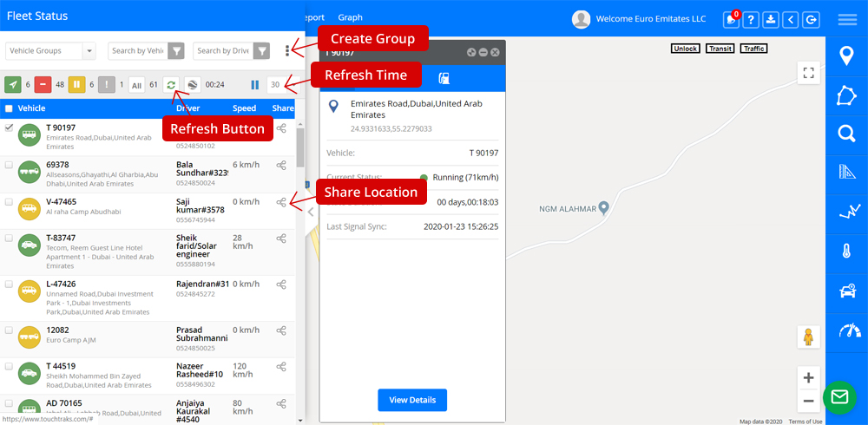Open the Graph menu
This screenshot has height=425, width=868.
(x=350, y=17)
